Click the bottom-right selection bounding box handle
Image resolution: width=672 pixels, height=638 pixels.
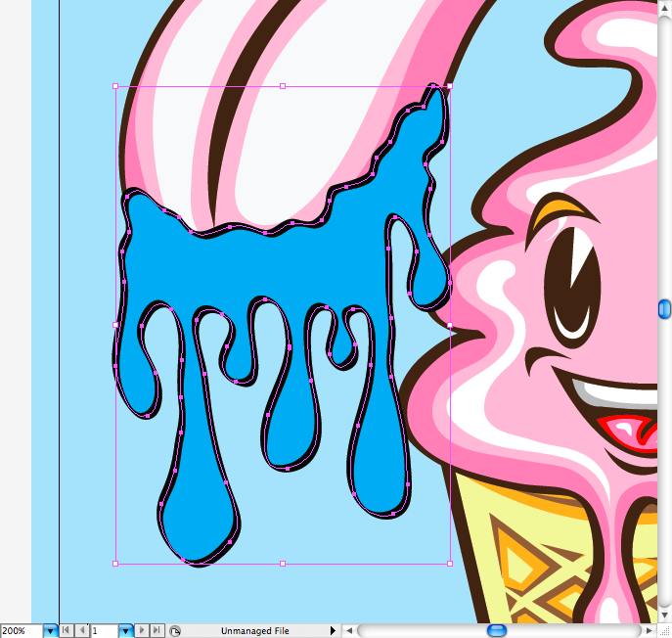(449, 564)
